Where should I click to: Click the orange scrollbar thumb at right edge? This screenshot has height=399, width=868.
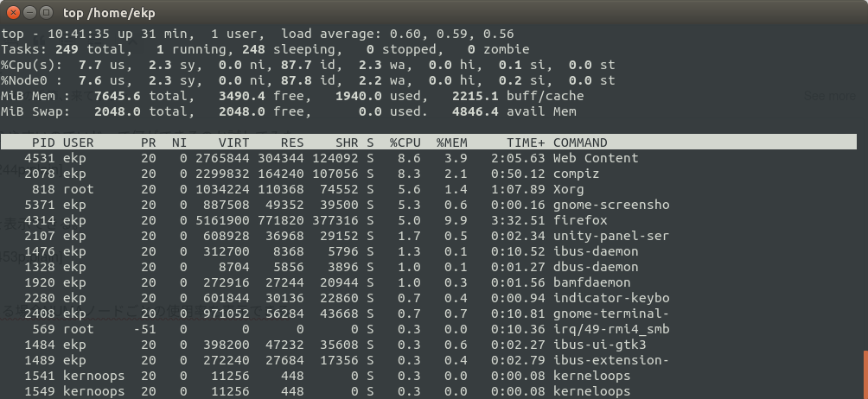pos(865,374)
